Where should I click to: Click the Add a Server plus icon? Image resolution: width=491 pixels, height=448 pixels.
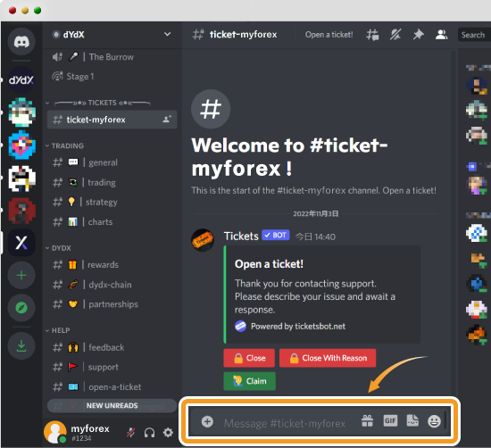pyautogui.click(x=21, y=275)
